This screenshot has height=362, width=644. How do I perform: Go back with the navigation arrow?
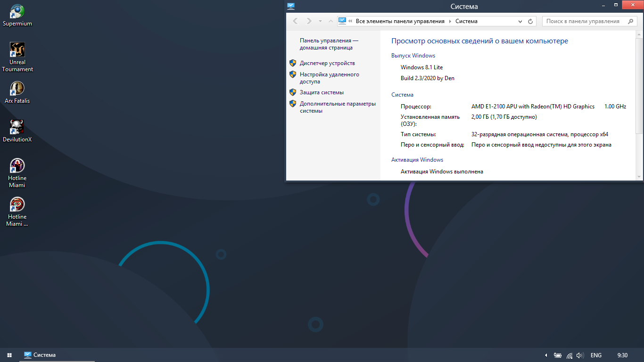[x=296, y=21]
